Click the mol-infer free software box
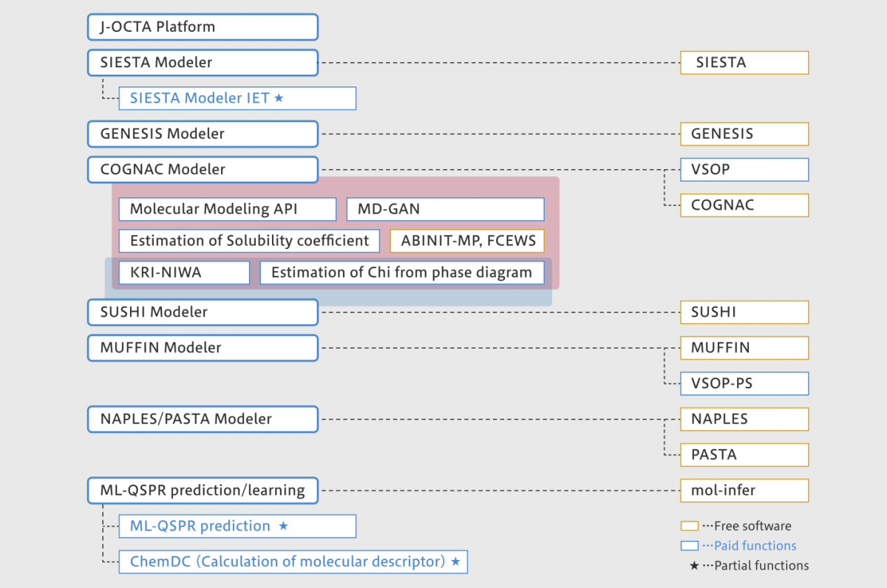 pyautogui.click(x=744, y=490)
